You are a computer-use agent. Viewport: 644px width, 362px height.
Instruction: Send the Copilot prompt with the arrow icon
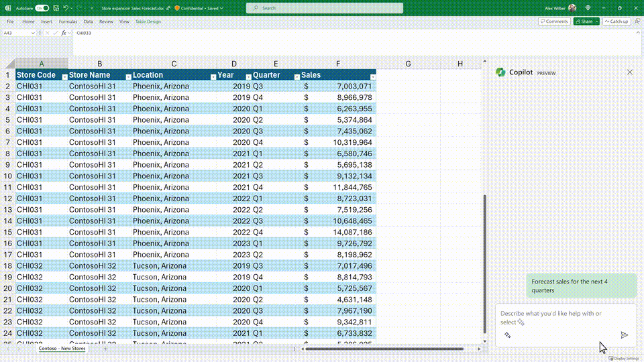(x=624, y=335)
